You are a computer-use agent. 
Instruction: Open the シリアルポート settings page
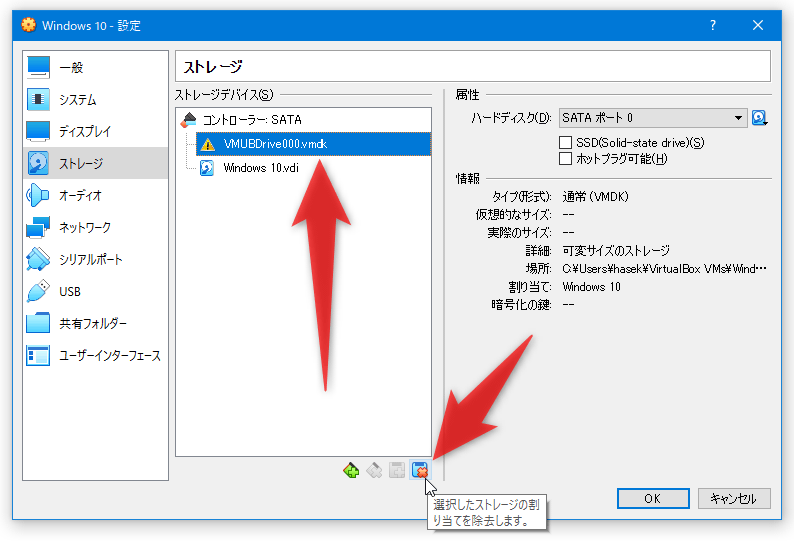[x=95, y=259]
